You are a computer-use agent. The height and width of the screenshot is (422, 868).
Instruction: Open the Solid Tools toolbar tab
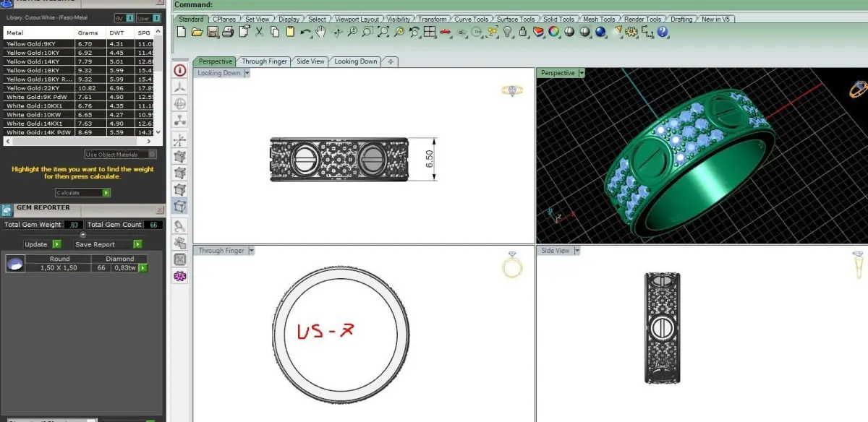[558, 19]
